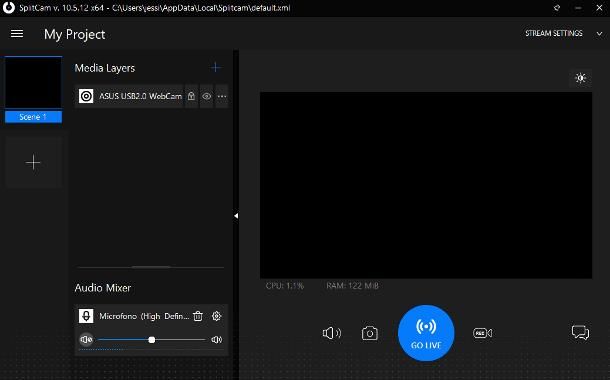Click the microphone source icon in Audio Mixer
This screenshot has height=380, width=610.
pos(86,316)
